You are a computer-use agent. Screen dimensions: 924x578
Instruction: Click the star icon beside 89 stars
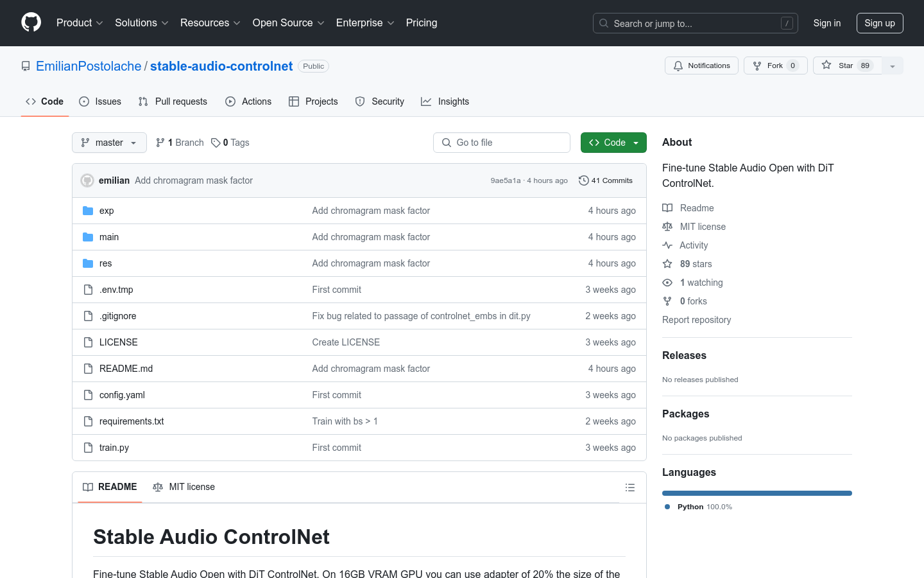point(667,264)
